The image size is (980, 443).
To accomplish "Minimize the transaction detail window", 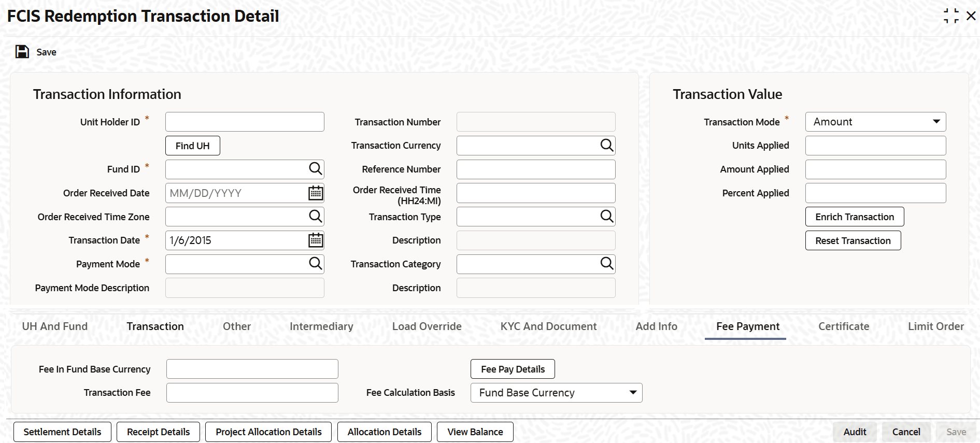I will click(x=951, y=16).
